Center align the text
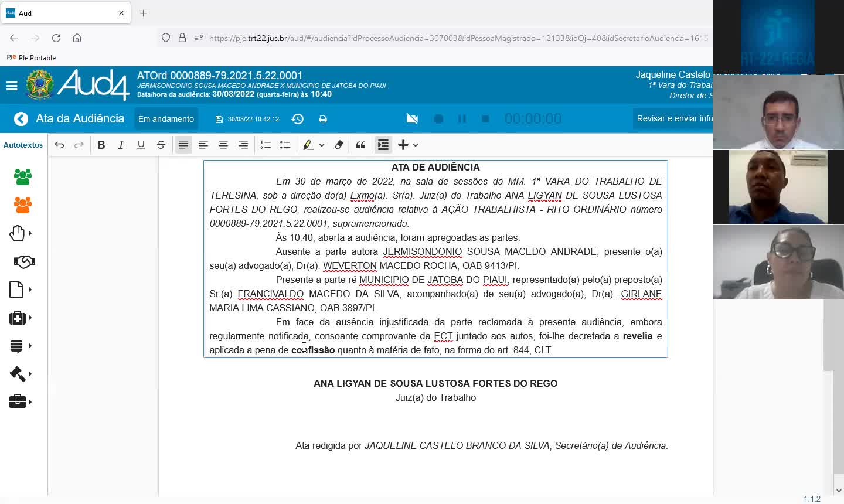Image resolution: width=844 pixels, height=504 pixels. coord(223,145)
